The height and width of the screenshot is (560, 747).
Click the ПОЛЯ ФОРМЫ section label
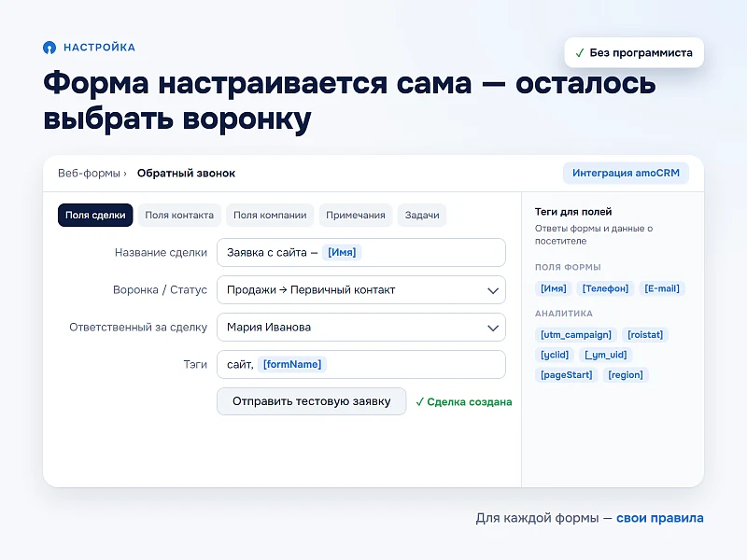point(568,267)
